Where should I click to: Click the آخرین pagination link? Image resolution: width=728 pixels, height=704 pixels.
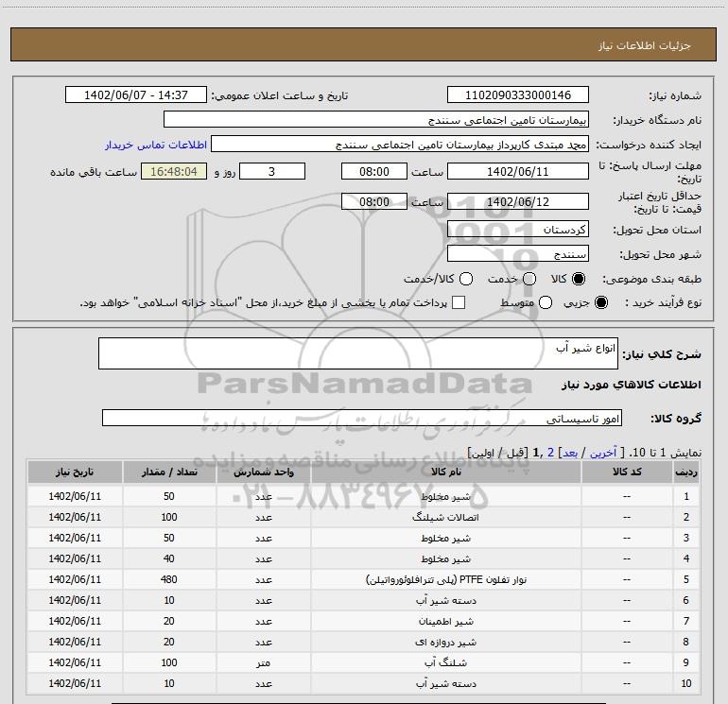[x=602, y=453]
